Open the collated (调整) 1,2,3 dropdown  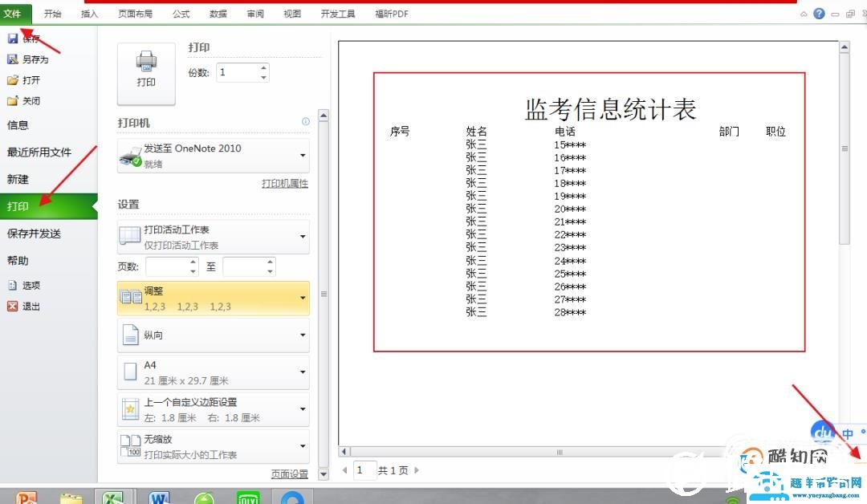tap(213, 299)
